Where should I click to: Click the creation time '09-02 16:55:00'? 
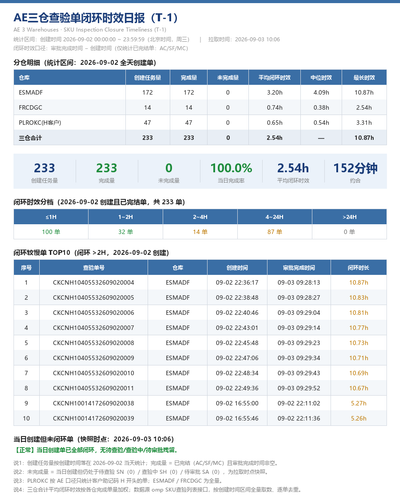(x=237, y=403)
